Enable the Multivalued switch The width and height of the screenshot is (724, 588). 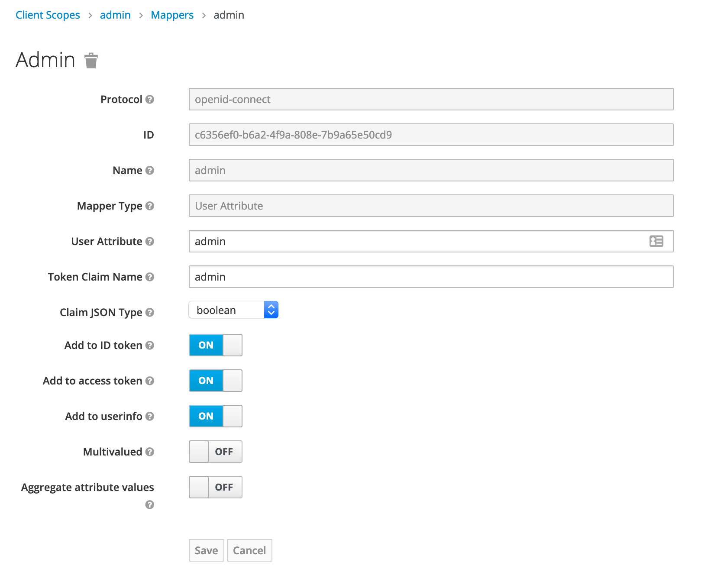[216, 452]
